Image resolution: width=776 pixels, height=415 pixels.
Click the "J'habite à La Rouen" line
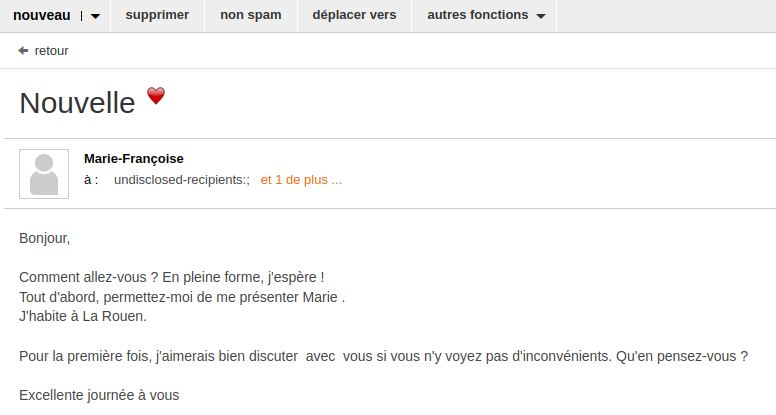coord(83,316)
